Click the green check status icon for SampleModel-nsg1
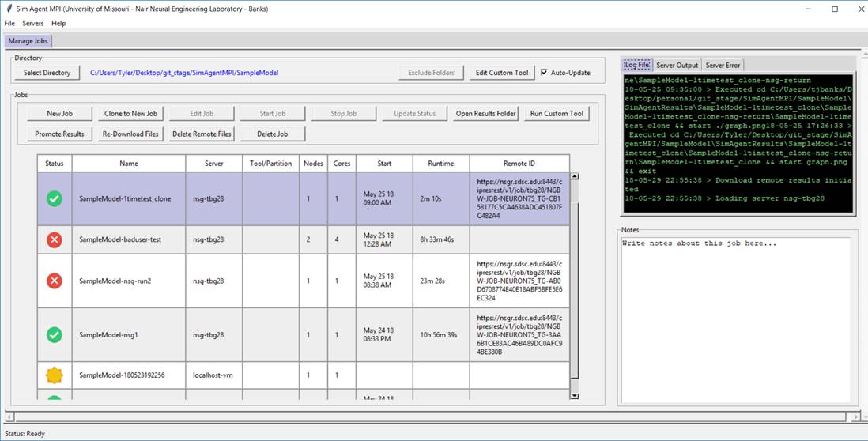Screen dimensions: 868x441 click(x=55, y=335)
